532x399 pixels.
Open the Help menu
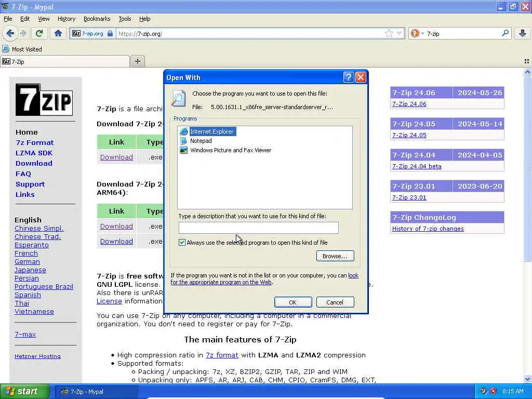pyautogui.click(x=144, y=19)
